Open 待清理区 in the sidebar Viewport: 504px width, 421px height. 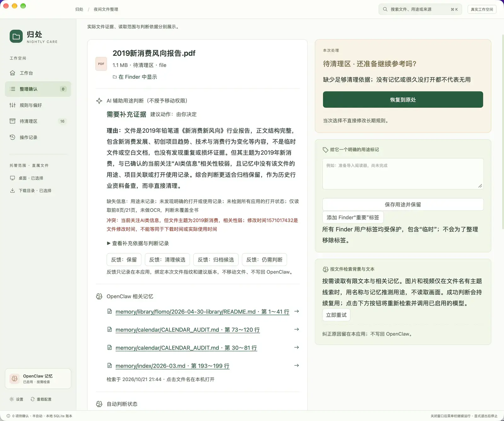point(38,121)
